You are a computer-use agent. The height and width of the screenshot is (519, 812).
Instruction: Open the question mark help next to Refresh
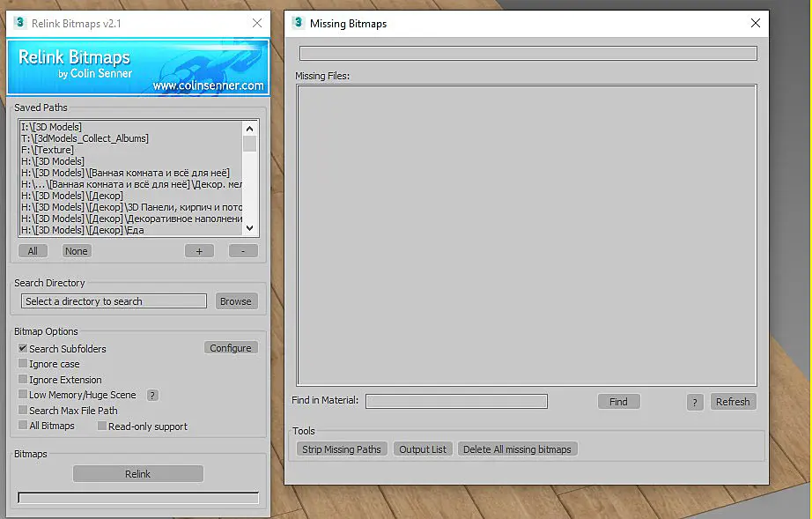(695, 402)
